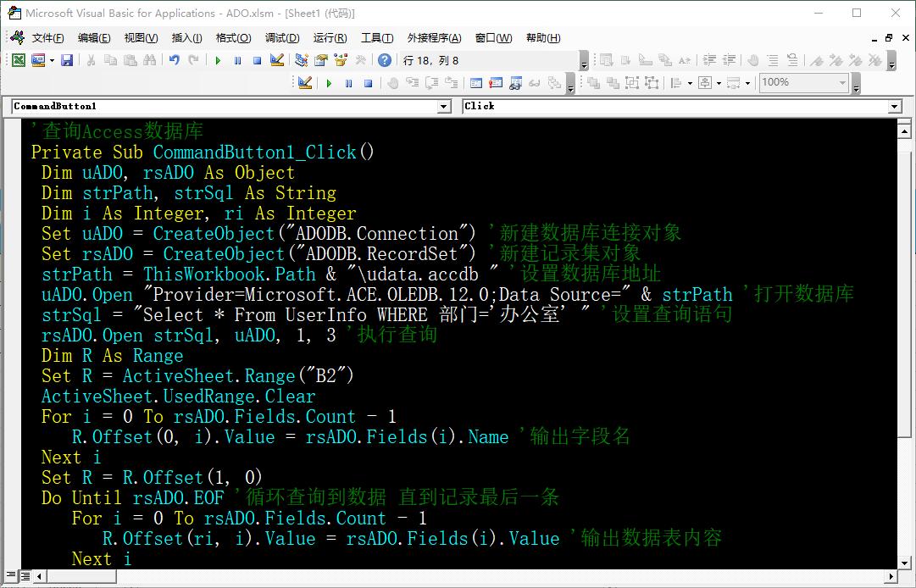Click the Insert UserForm icon
The width and height of the screenshot is (916, 588).
pos(38,60)
